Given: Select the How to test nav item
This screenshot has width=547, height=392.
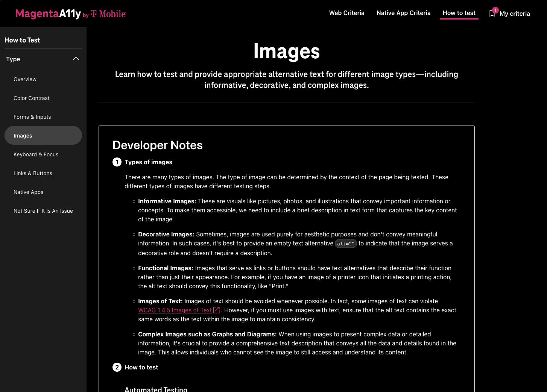Looking at the screenshot, I should coord(459,13).
